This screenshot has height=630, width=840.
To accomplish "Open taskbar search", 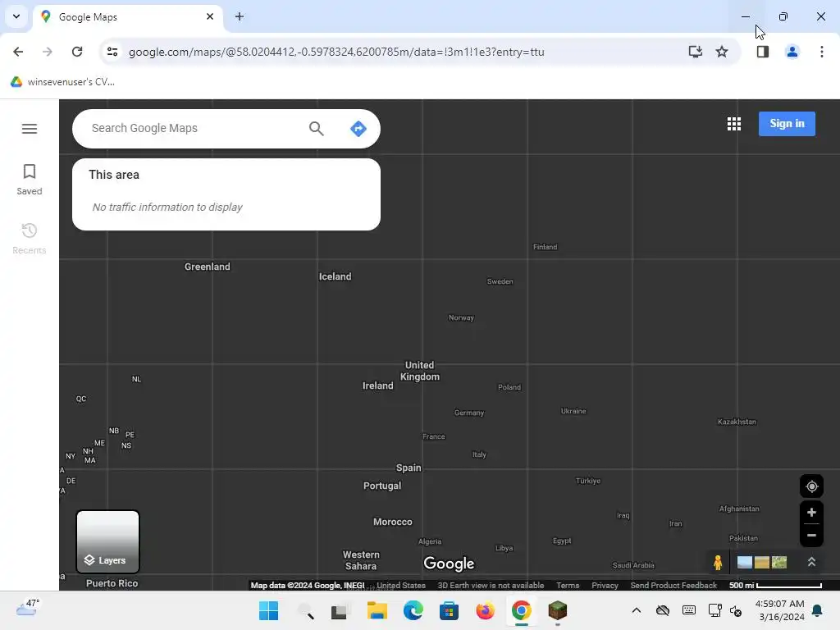I will tap(305, 610).
